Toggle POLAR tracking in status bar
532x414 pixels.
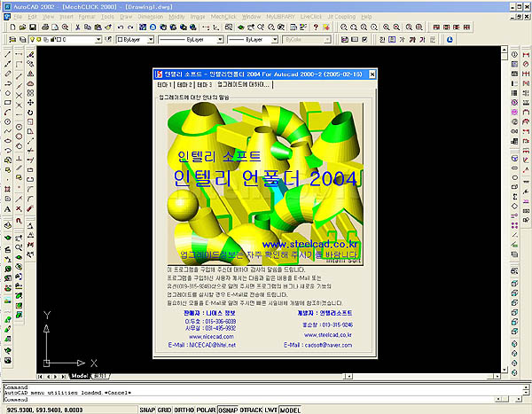tap(206, 410)
